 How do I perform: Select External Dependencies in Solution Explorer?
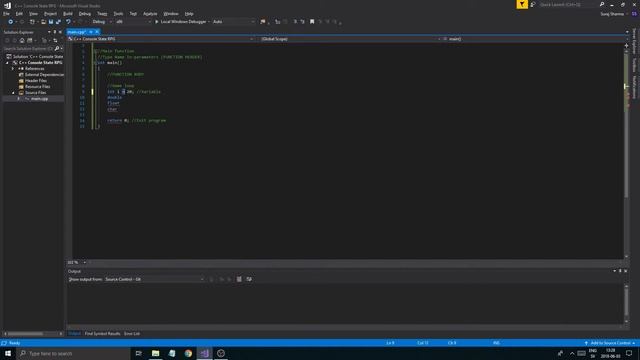[x=44, y=75]
